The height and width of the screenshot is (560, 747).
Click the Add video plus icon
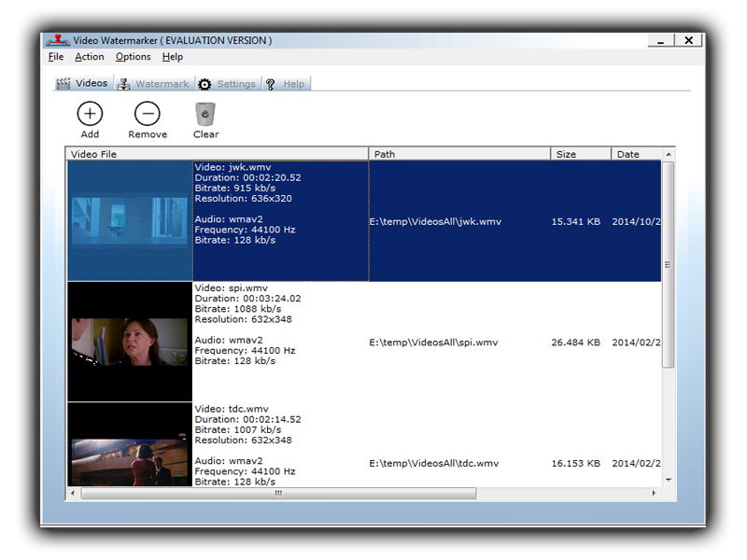(x=90, y=114)
